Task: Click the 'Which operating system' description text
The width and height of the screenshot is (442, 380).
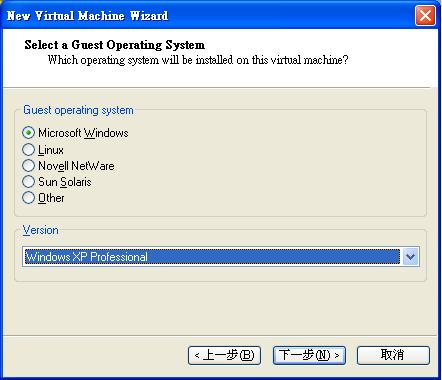Action: [198, 60]
